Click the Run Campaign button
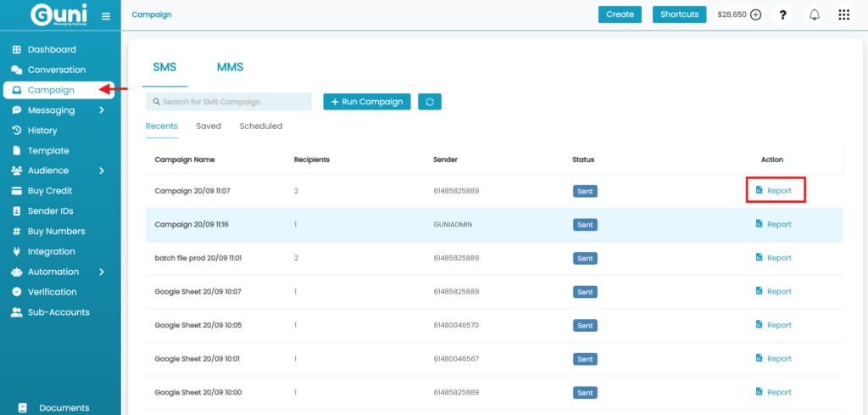Image resolution: width=868 pixels, height=415 pixels. click(367, 102)
